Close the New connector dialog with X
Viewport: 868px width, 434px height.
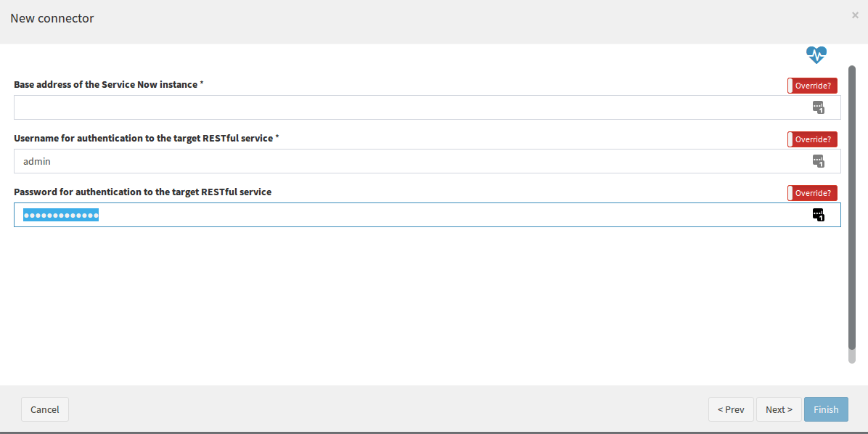(855, 15)
